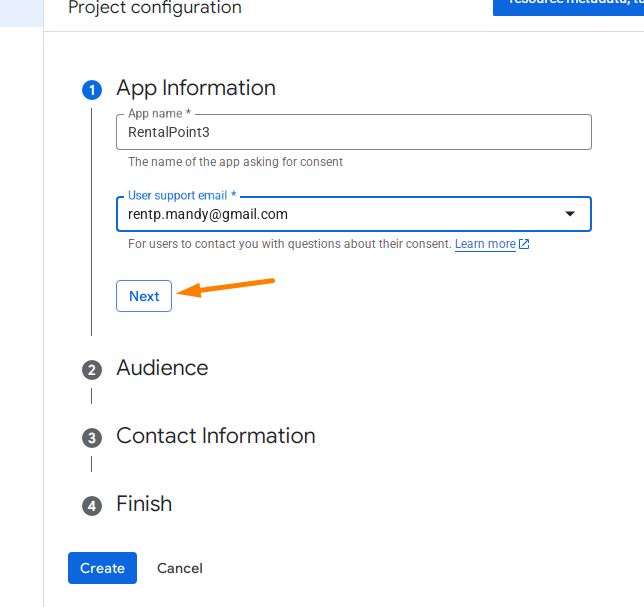
Task: Click the Next button
Action: pos(144,296)
